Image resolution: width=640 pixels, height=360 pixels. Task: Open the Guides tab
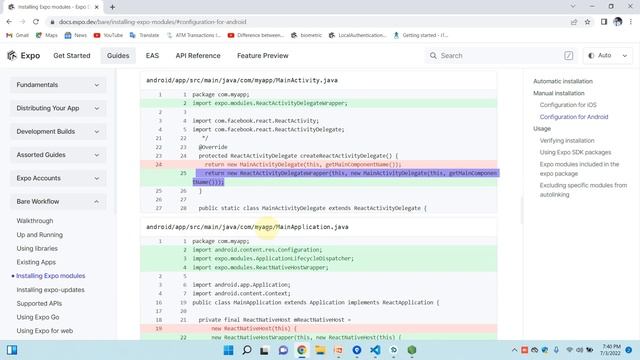click(x=118, y=56)
